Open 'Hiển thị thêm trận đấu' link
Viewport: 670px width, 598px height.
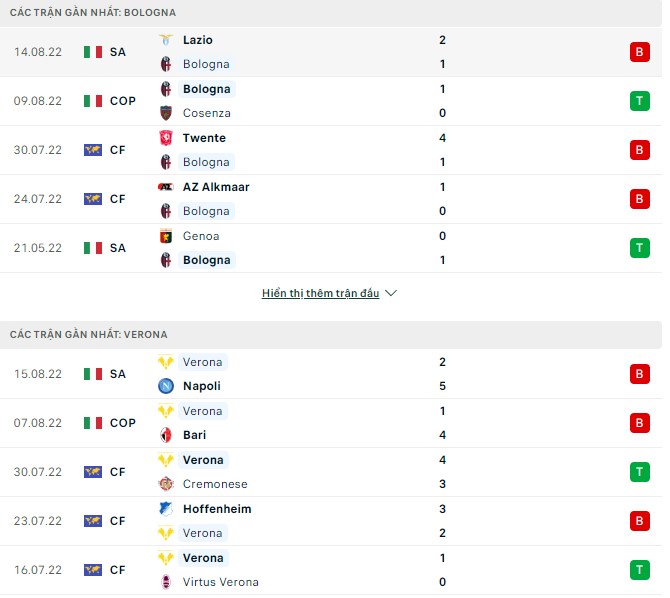click(320, 293)
